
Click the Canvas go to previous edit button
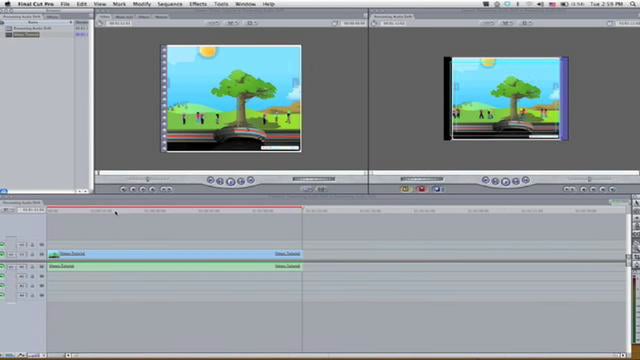click(x=485, y=180)
